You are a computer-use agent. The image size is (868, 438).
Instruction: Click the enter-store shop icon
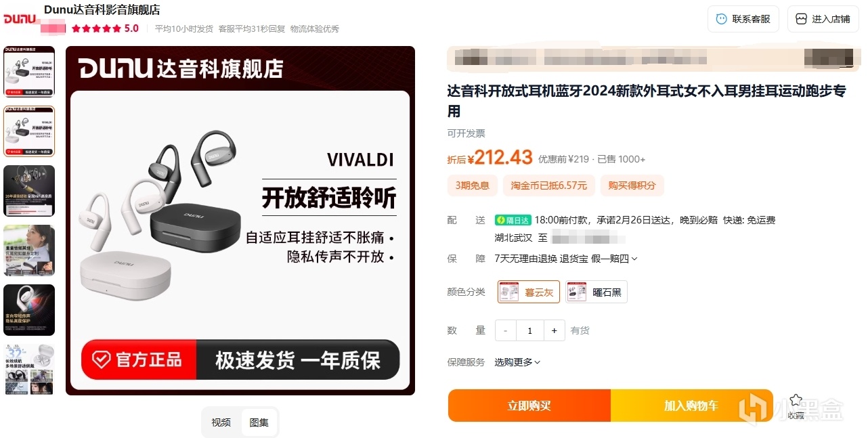pos(802,19)
